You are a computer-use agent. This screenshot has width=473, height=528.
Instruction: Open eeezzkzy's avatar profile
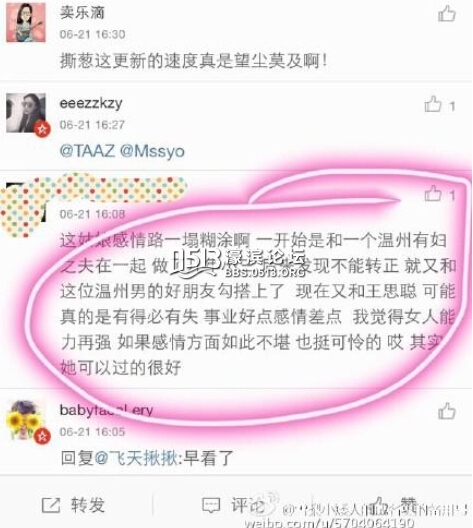(x=26, y=113)
